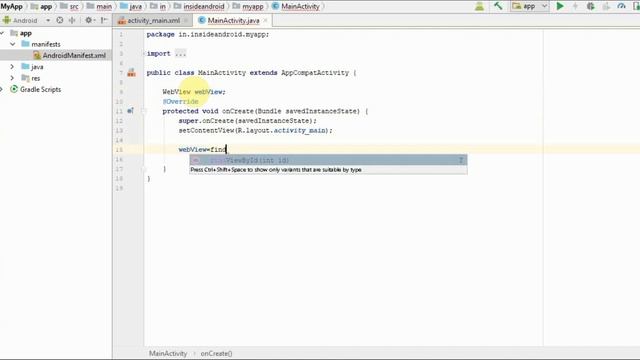
Task: Select the MainActivity.java tab
Action: pyautogui.click(x=233, y=20)
